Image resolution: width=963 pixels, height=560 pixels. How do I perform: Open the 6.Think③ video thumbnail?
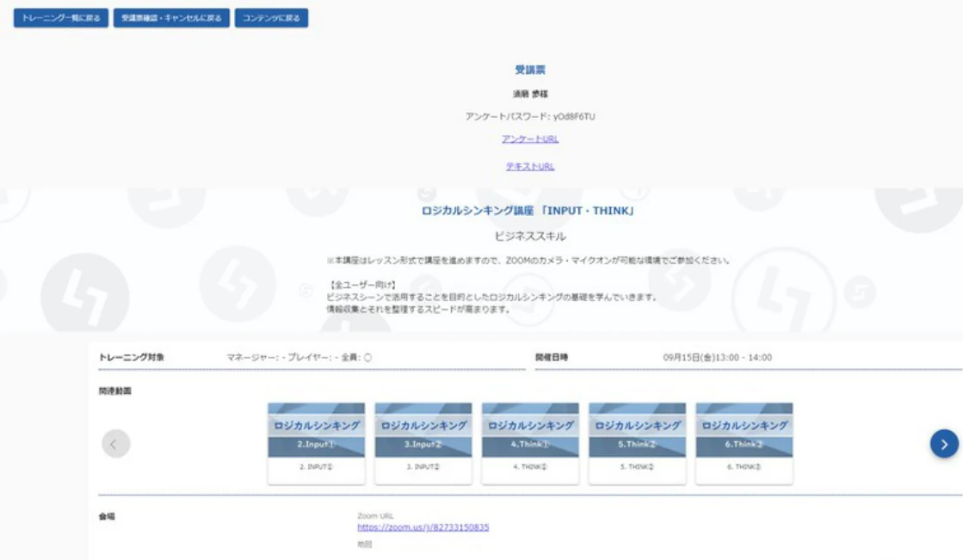click(x=744, y=443)
